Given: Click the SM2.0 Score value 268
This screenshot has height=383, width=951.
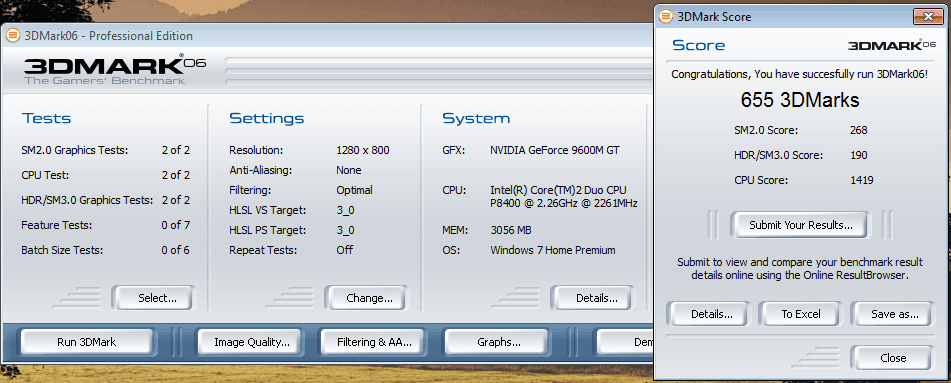Looking at the screenshot, I should (859, 130).
